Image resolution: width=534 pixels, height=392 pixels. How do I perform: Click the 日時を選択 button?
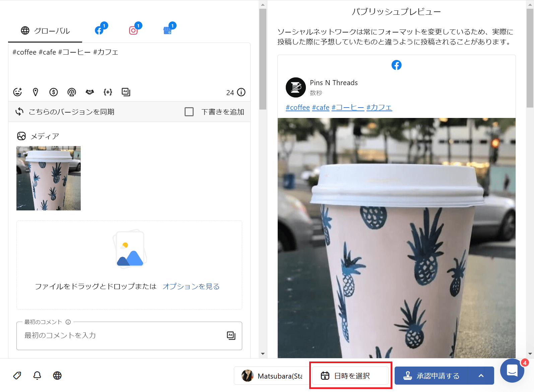click(350, 376)
